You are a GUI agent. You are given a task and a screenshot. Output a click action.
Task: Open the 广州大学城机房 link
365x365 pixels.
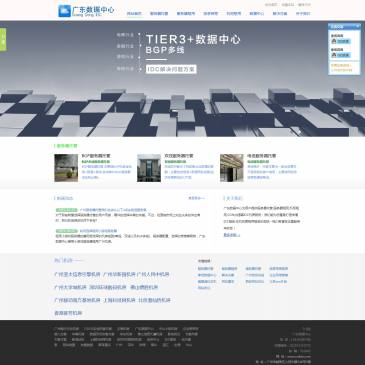pyautogui.click(x=70, y=287)
